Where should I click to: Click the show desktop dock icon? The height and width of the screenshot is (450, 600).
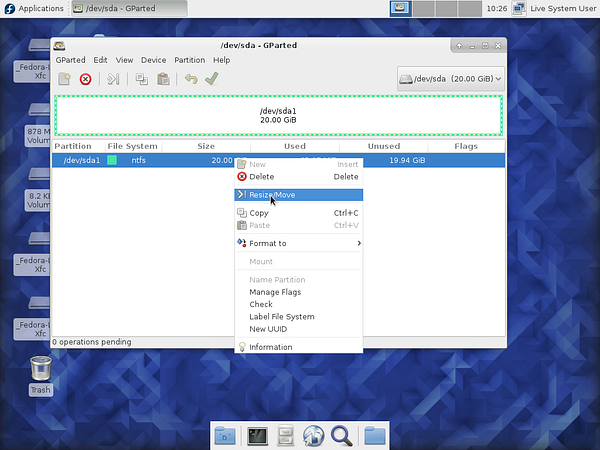(x=225, y=436)
